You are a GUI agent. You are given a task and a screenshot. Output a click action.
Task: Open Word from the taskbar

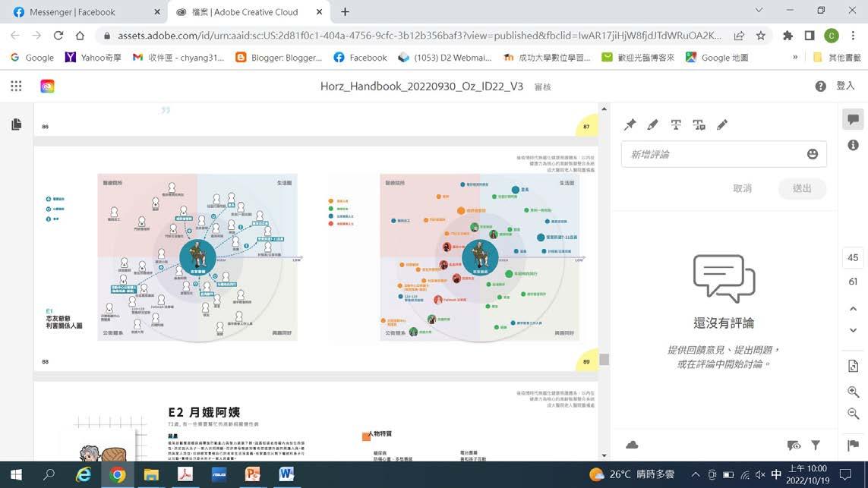click(286, 474)
